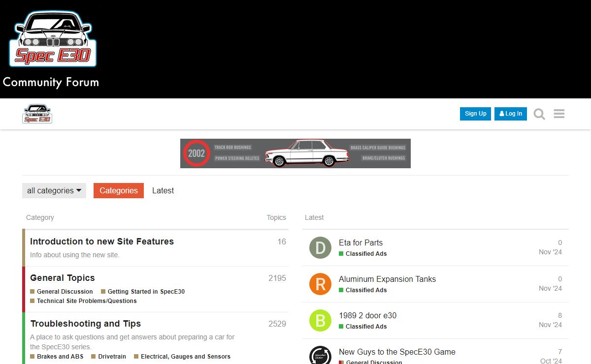Viewport: 591px width, 364px height.
Task: Open the Aluminum Expansion Tanks topic
Action: [387, 279]
